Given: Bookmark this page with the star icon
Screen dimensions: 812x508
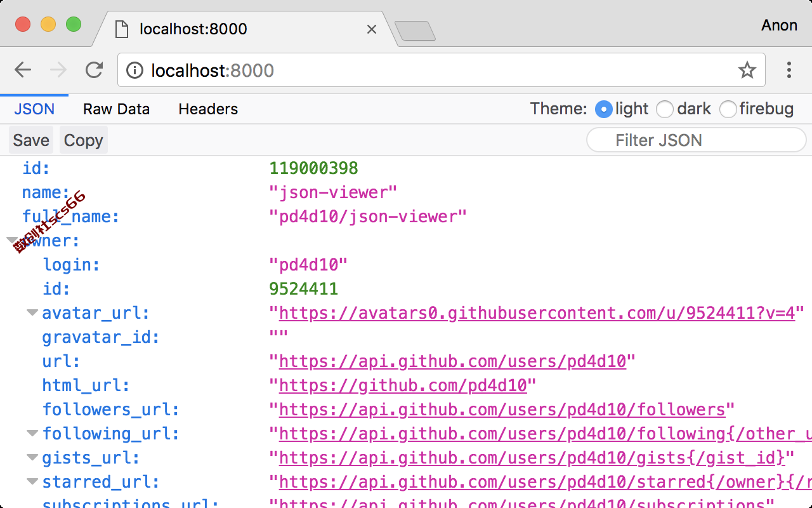Looking at the screenshot, I should (747, 70).
